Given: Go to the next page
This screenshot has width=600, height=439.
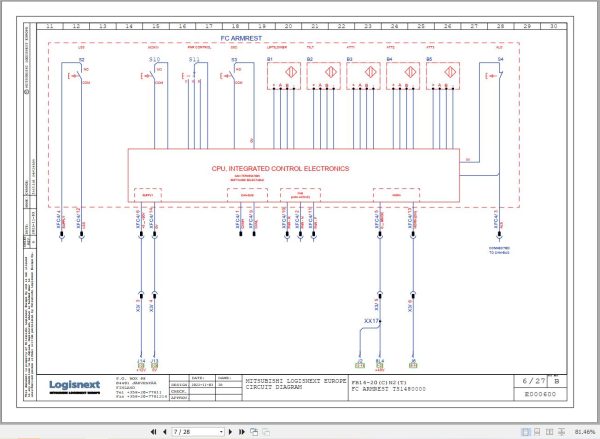Looking at the screenshot, I should coord(230,432).
